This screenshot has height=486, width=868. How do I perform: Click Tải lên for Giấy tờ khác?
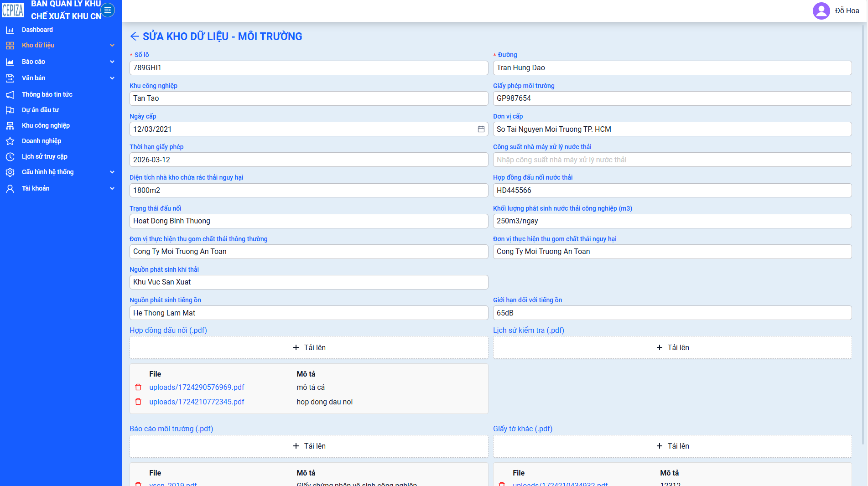tap(672, 446)
